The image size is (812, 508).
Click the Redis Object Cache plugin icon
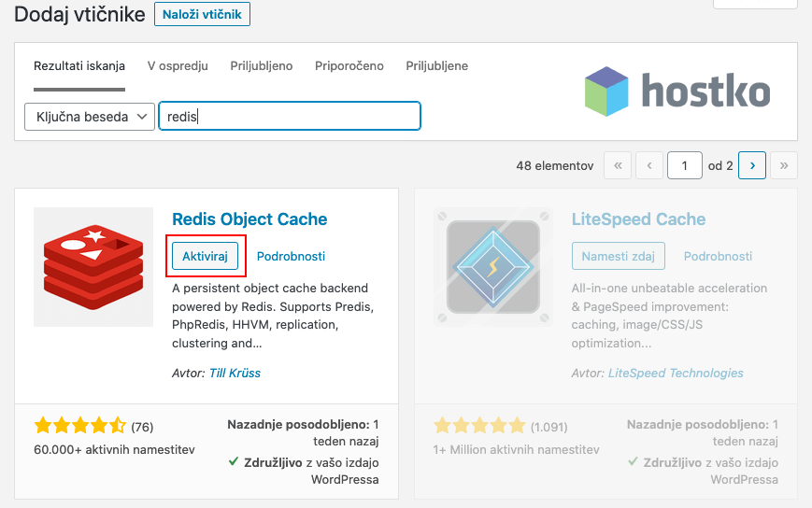(x=93, y=266)
